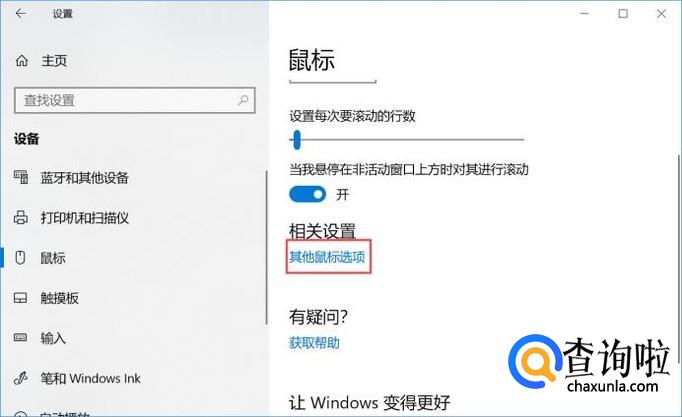This screenshot has height=417, width=682.
Task: Open the 主页 home icon
Action: point(22,61)
